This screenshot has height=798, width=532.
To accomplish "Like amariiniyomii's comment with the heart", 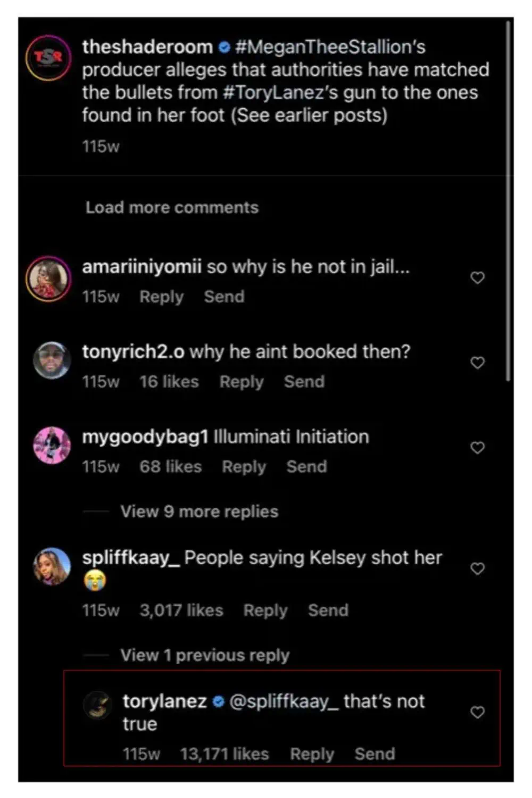I will click(x=477, y=278).
